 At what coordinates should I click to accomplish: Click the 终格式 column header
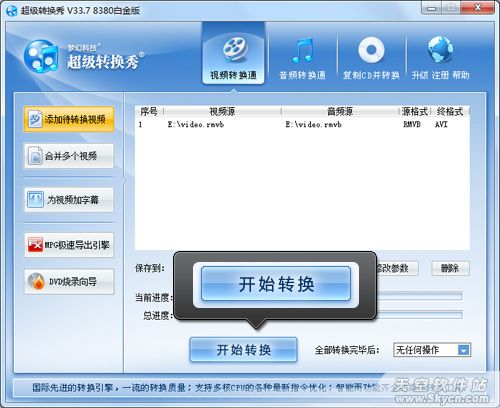[x=450, y=111]
